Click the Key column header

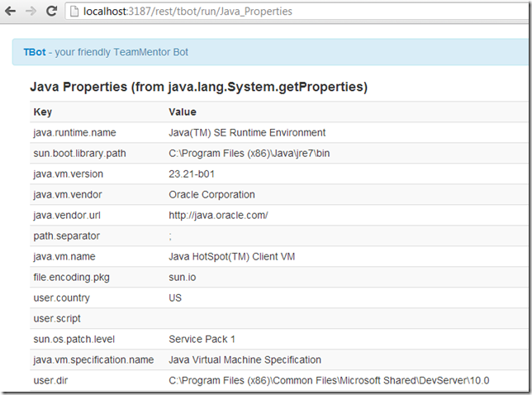[42, 112]
